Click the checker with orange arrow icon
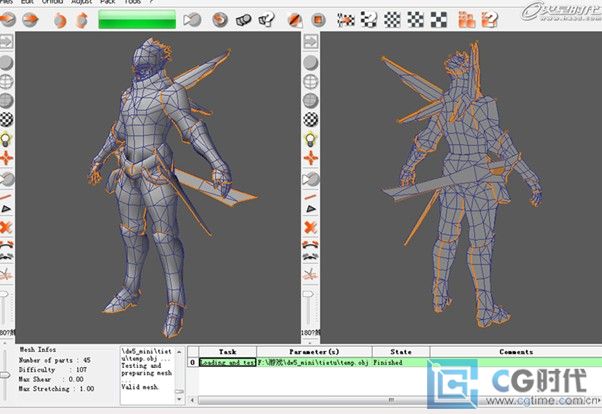The width and height of the screenshot is (602, 414). [x=346, y=19]
